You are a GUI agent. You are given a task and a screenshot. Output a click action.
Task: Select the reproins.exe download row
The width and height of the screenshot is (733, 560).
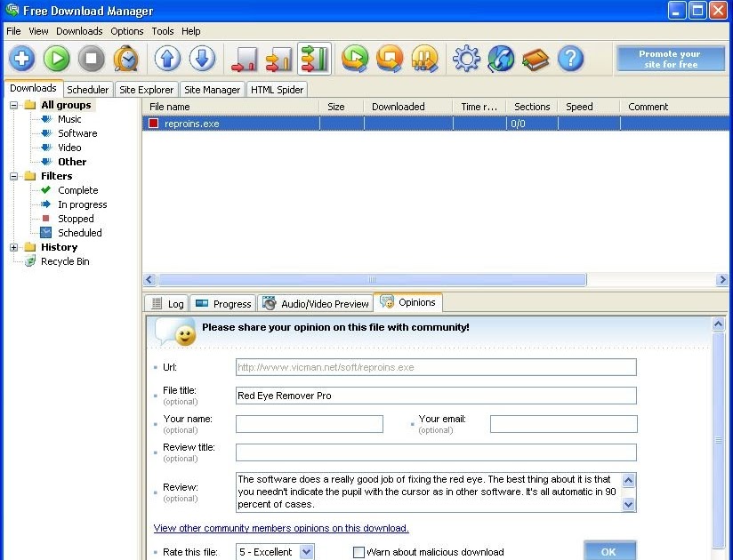tap(435, 124)
